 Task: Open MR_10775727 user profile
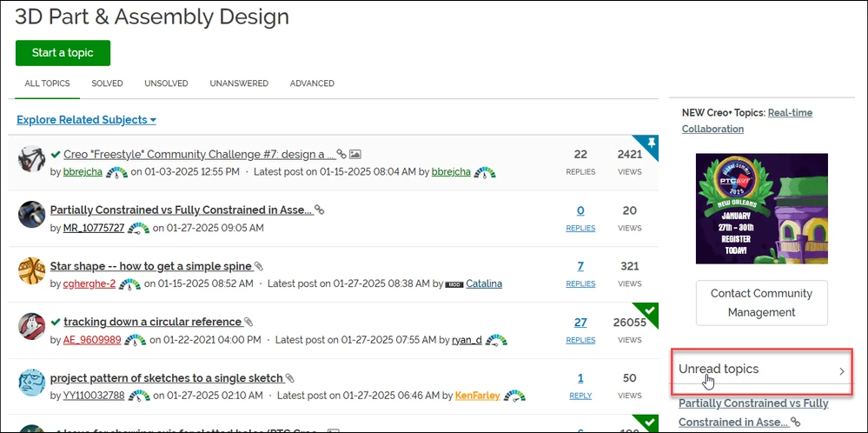(x=94, y=228)
